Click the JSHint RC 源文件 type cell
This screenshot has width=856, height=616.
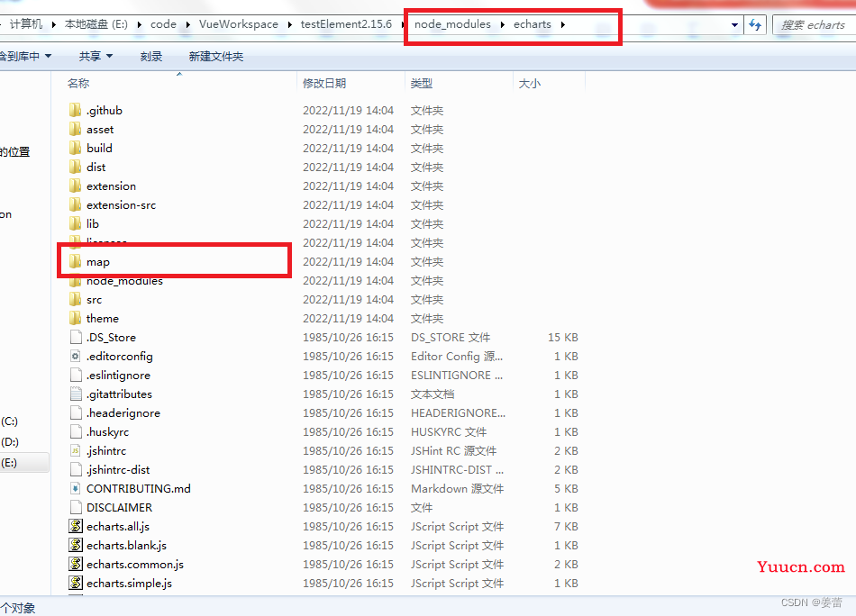pyautogui.click(x=453, y=450)
